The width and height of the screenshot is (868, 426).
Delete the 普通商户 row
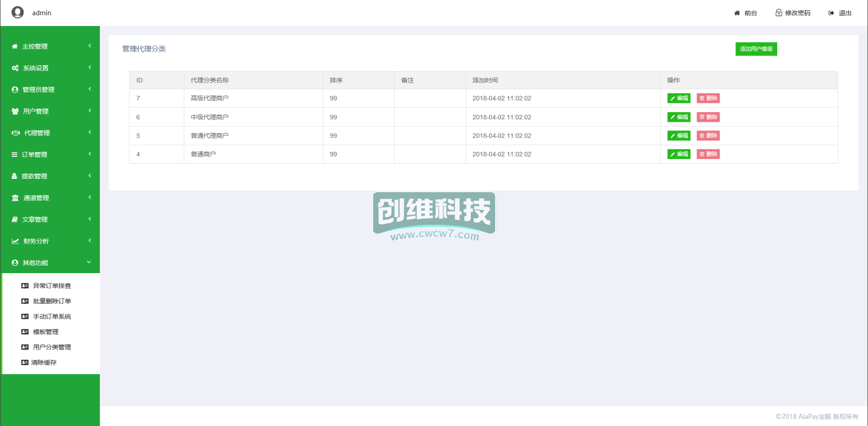click(x=708, y=154)
